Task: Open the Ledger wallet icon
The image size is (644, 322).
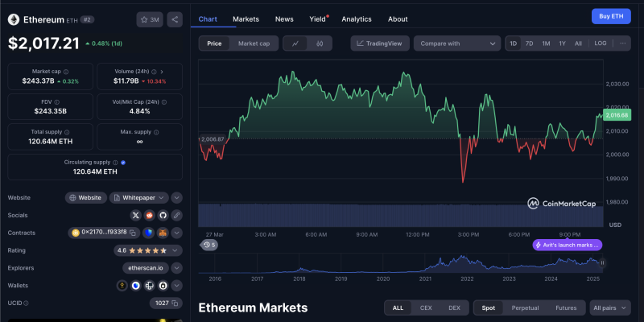Action: pyautogui.click(x=149, y=286)
